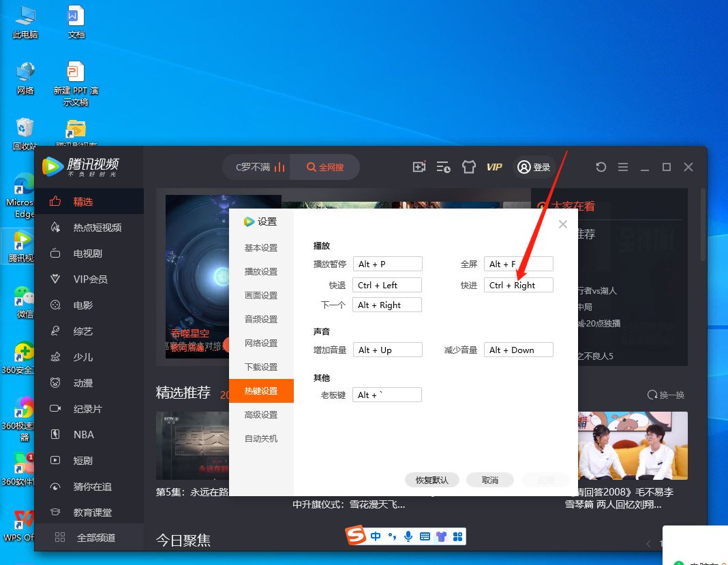Open the Sogou skin shirt icon
Viewport: 728px width, 565px height.
[441, 536]
